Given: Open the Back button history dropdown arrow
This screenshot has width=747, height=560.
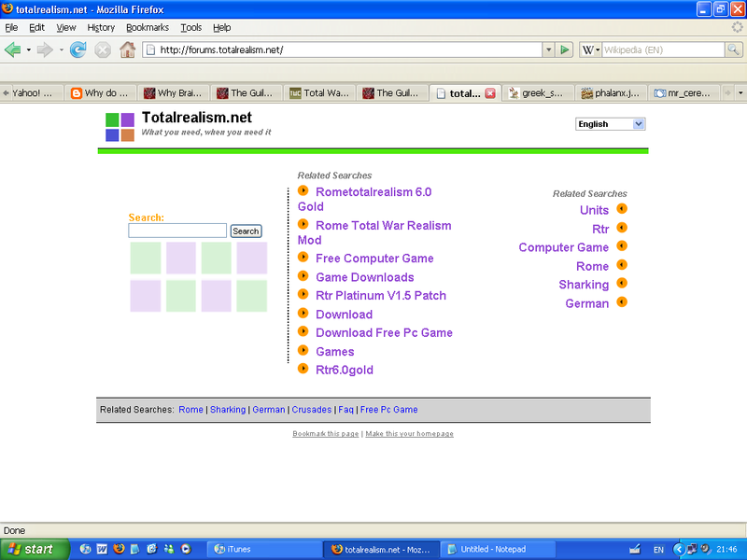Looking at the screenshot, I should click(29, 49).
